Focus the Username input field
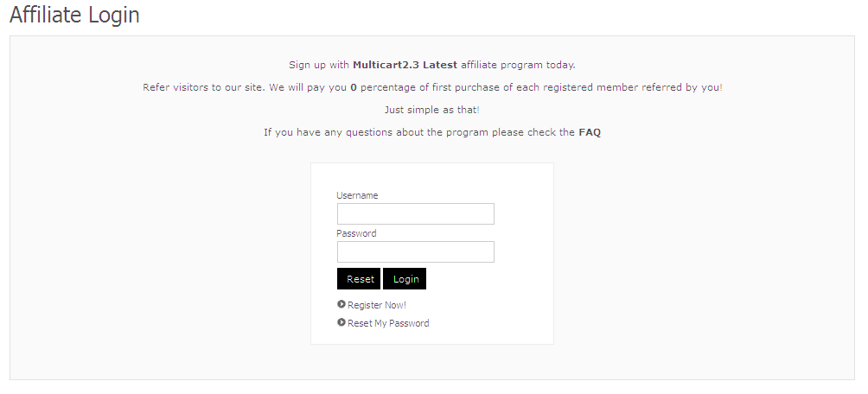The image size is (868, 394). 415,213
